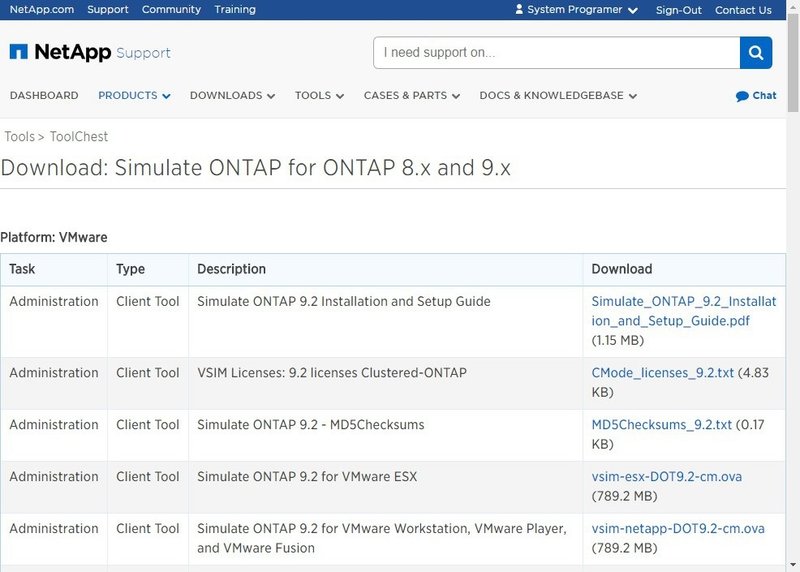Click the scrollbar down arrow
Image resolution: width=800 pixels, height=572 pixels.
point(793,565)
